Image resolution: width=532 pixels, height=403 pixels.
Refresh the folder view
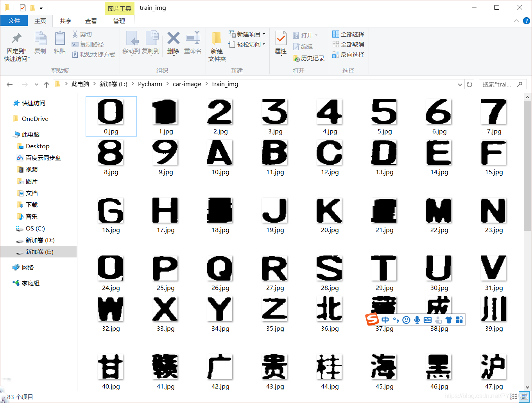[x=469, y=84]
